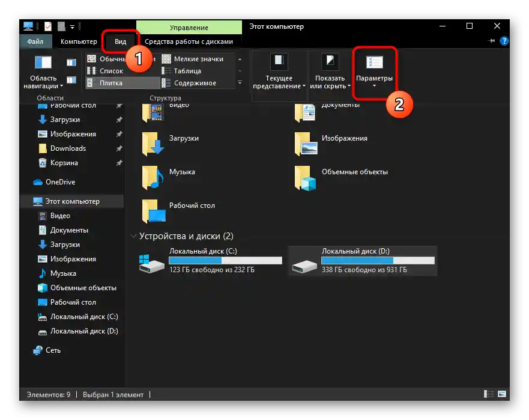Select the Объемные объекты folder tile
529x420 pixels.
click(341, 177)
